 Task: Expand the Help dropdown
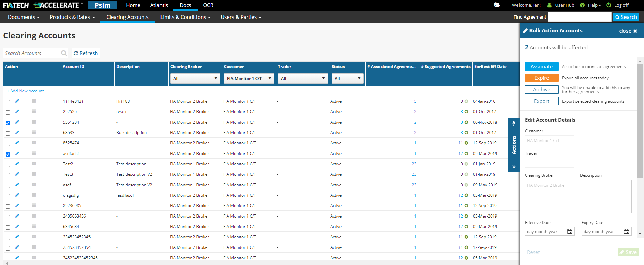[594, 5]
